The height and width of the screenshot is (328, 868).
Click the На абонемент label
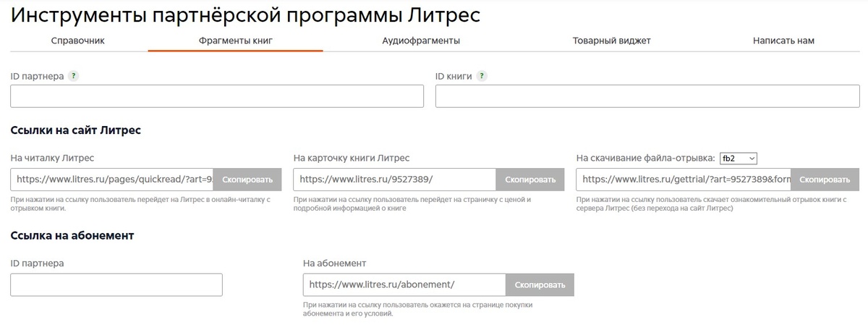click(x=335, y=263)
